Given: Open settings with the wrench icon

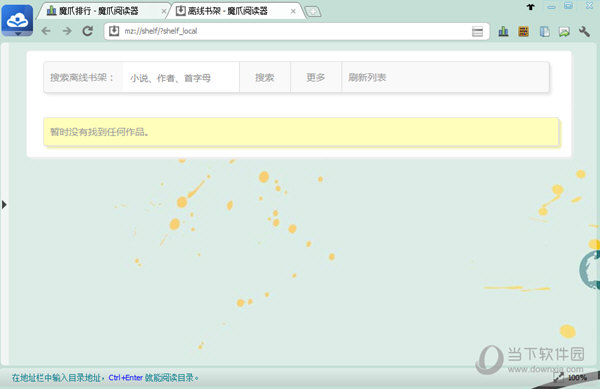Looking at the screenshot, I should [584, 31].
